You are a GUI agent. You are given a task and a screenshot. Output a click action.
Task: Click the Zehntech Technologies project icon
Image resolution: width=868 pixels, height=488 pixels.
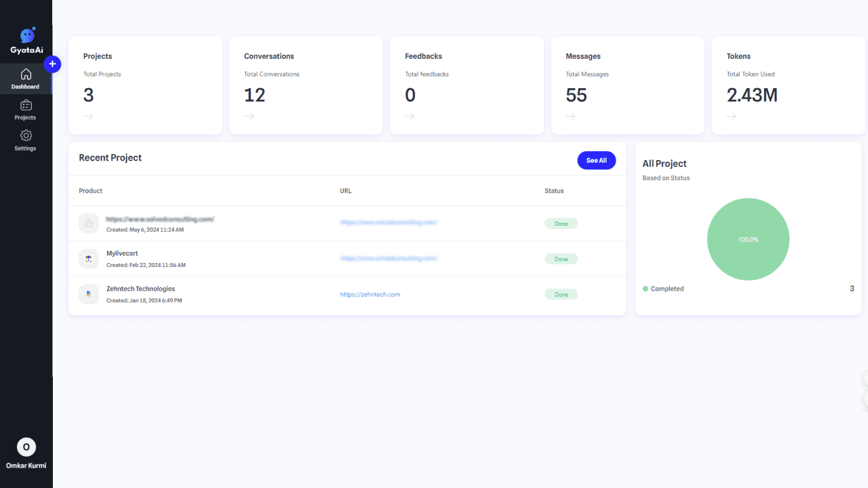click(x=89, y=294)
